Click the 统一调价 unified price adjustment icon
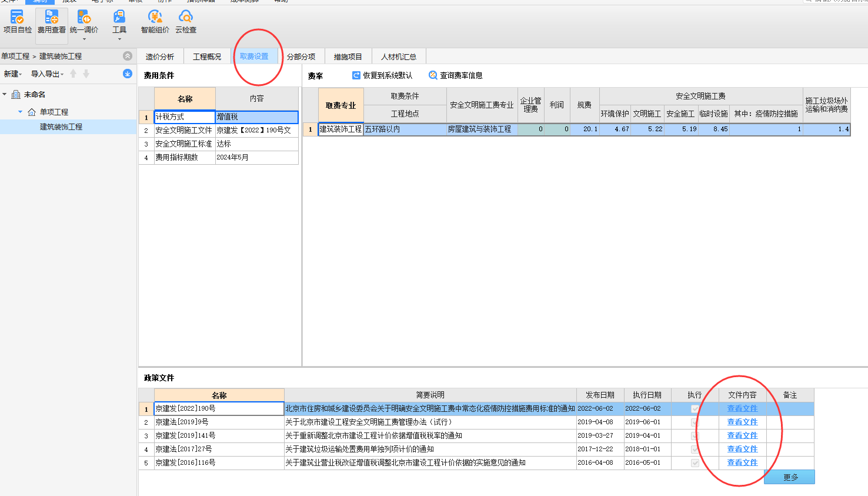The image size is (868, 496). [84, 18]
